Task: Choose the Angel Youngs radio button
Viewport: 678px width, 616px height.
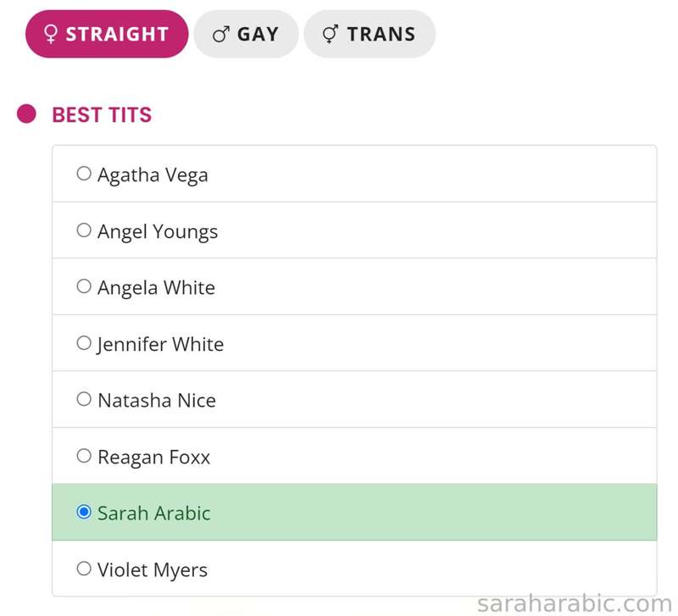Action: click(84, 230)
